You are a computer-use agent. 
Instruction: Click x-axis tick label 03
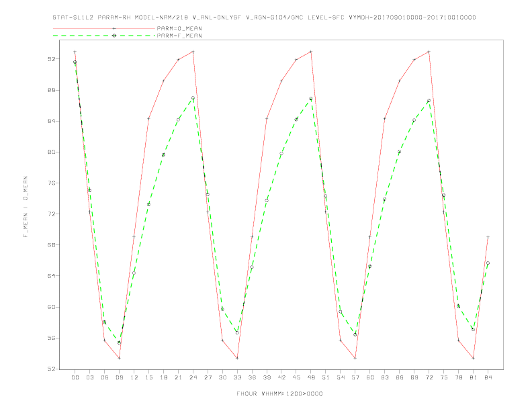pyautogui.click(x=90, y=377)
